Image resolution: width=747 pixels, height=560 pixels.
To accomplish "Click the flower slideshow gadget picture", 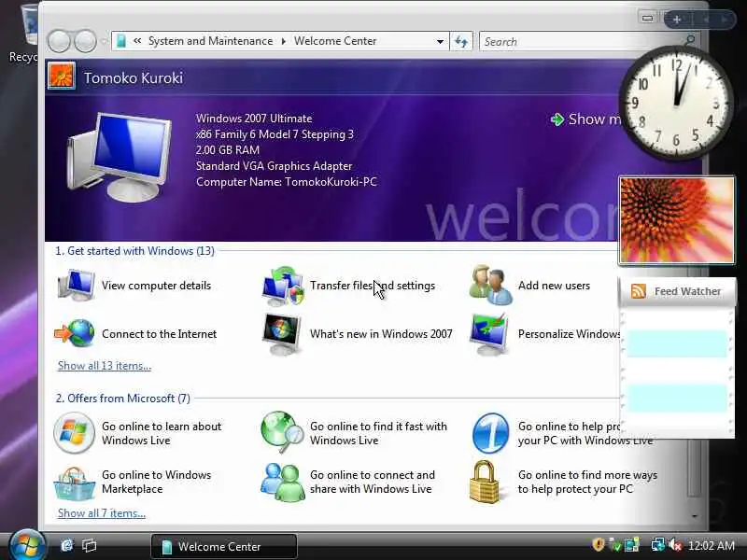I will click(676, 220).
